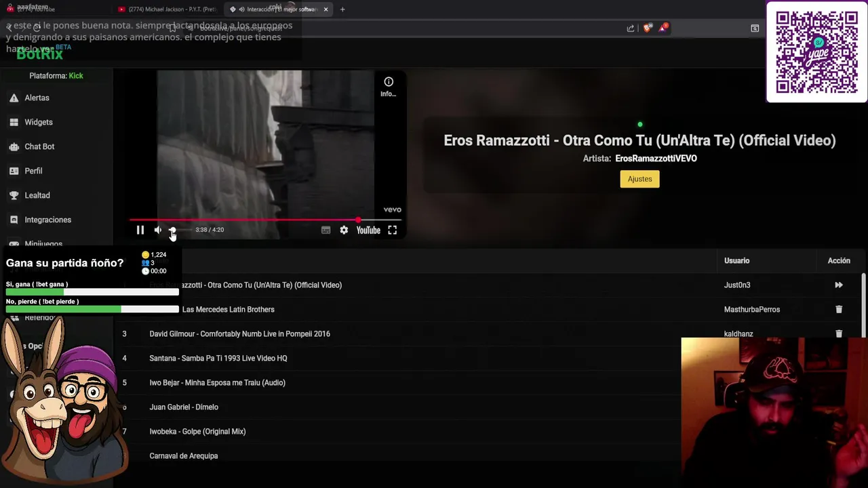This screenshot has height=488, width=868.
Task: Open Integraciones in the sidebar
Action: coord(47,220)
